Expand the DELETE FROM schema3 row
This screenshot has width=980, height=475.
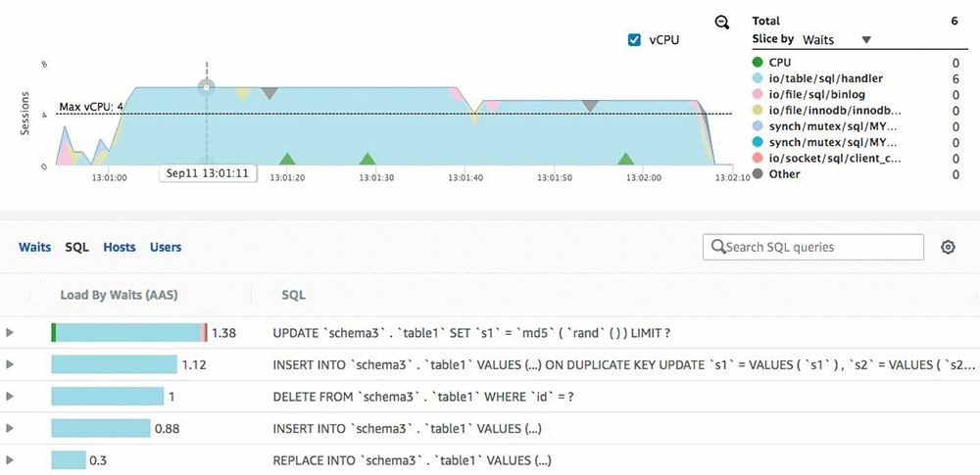10,397
